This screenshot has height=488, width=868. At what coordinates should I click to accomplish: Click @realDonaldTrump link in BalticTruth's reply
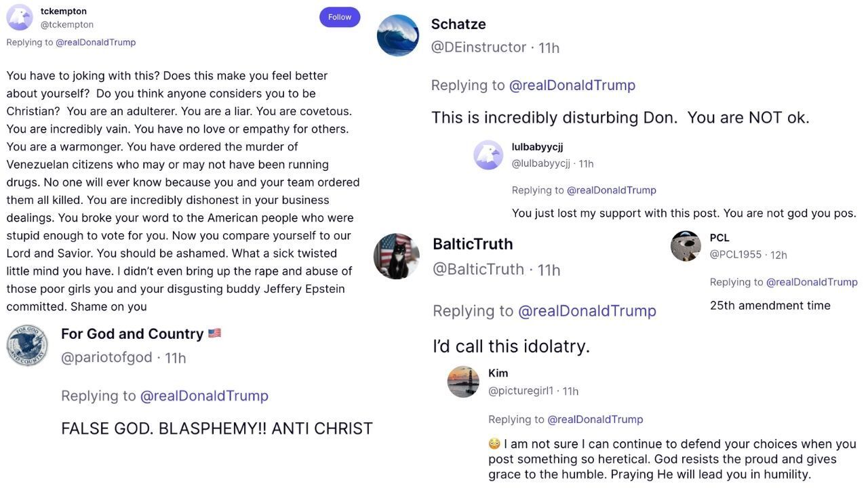[587, 310]
